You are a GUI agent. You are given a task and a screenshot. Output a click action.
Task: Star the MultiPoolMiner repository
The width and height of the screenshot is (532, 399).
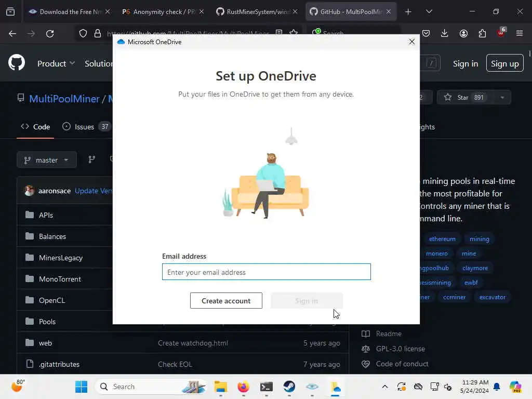point(465,98)
